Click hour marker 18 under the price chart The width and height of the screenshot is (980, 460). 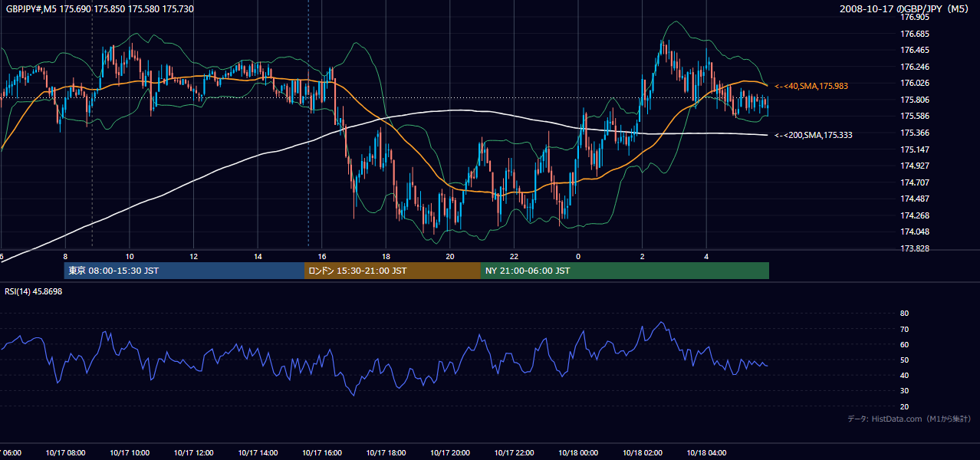[x=386, y=256]
